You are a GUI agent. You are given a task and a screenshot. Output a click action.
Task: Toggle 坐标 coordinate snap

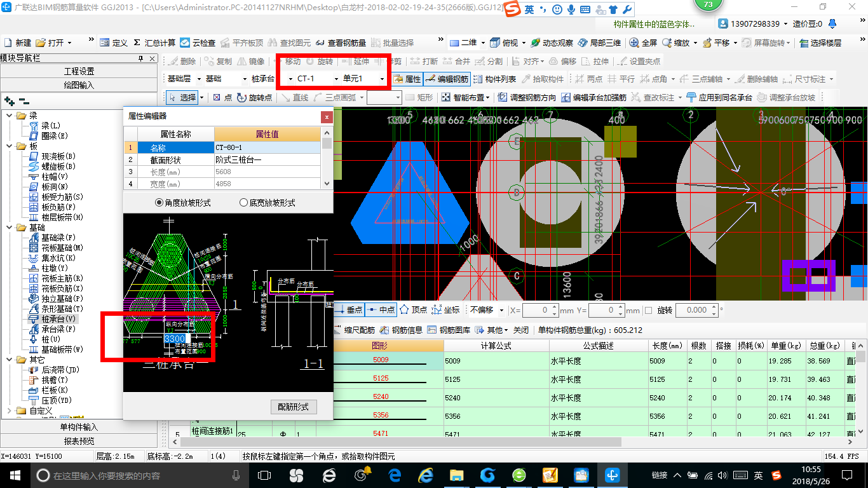pos(445,309)
